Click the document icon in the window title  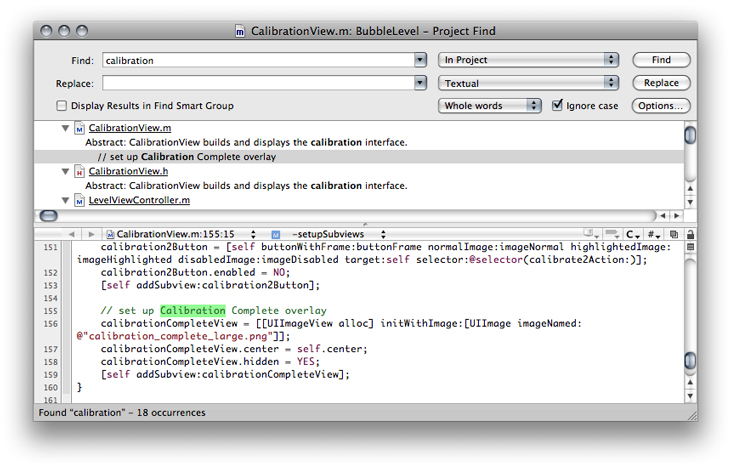click(239, 32)
